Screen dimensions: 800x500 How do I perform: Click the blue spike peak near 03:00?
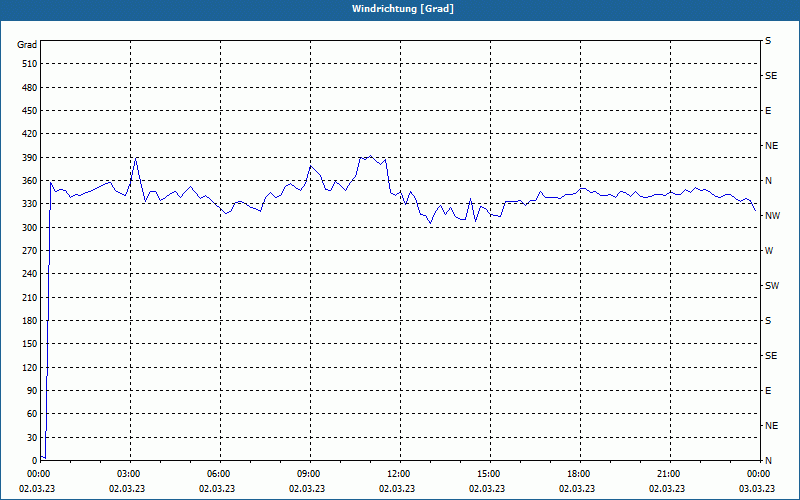tap(136, 159)
